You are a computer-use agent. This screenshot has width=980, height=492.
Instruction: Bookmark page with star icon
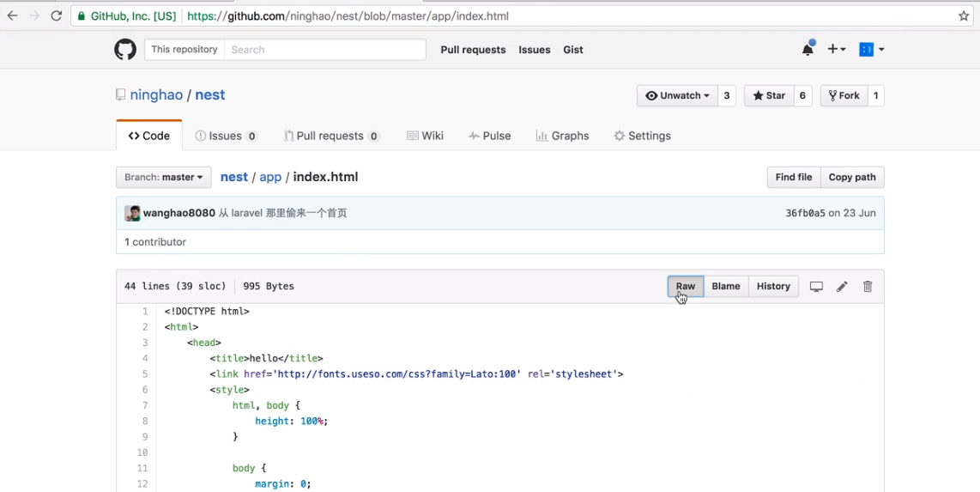pyautogui.click(x=964, y=16)
